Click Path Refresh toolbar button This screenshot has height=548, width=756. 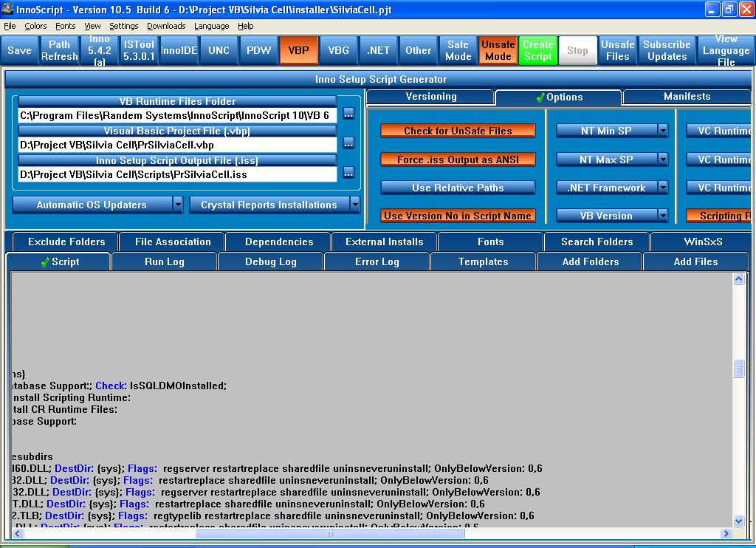(x=59, y=50)
